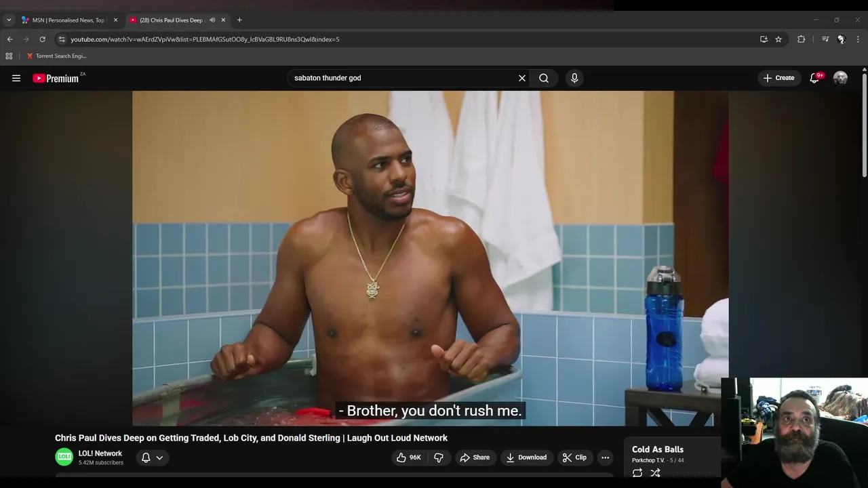
Task: View site information icon in address bar
Action: 62,39
